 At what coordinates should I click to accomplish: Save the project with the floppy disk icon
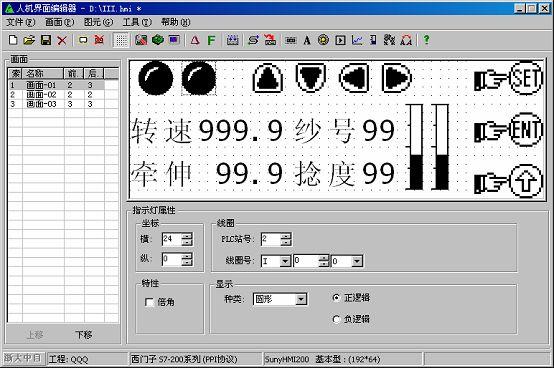(x=46, y=40)
